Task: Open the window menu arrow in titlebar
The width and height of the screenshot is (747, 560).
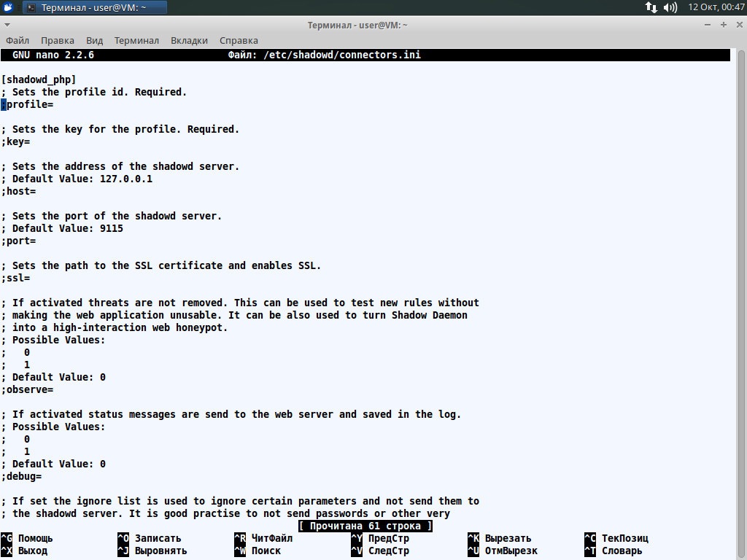Action: tap(7, 25)
